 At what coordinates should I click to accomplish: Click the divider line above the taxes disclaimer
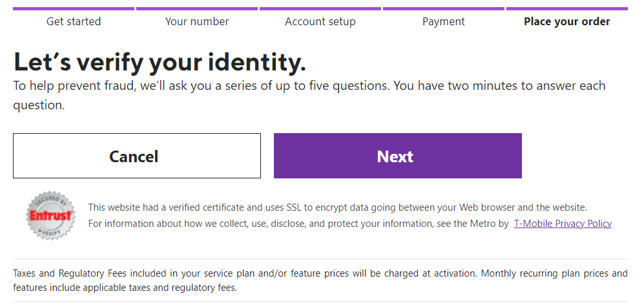pos(320,259)
